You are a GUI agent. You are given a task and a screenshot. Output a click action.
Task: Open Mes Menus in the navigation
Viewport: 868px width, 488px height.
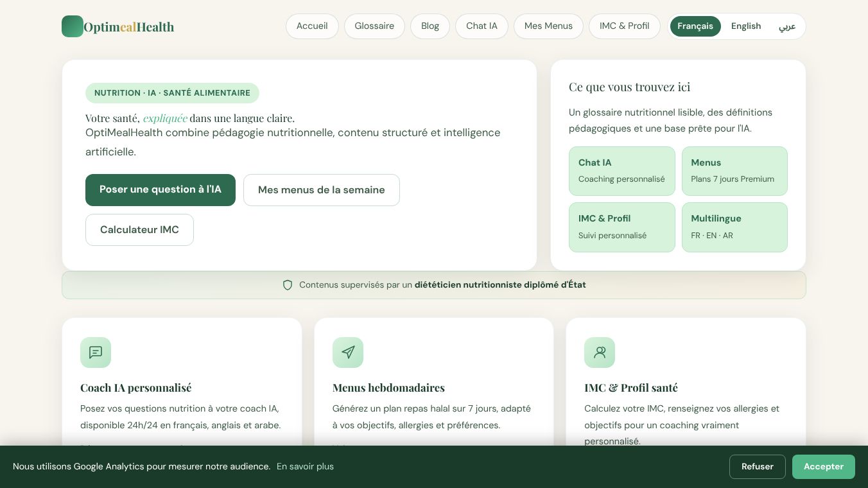pyautogui.click(x=548, y=26)
